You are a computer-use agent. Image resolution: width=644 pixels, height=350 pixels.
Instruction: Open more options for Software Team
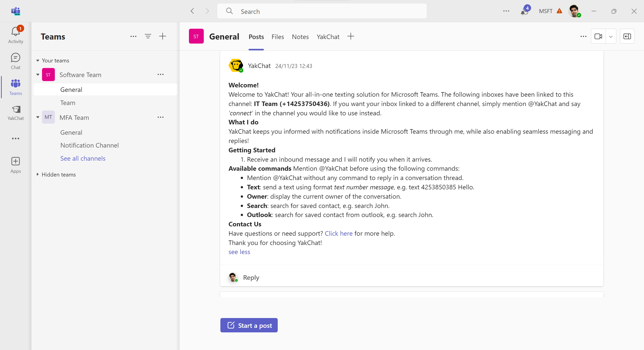pyautogui.click(x=160, y=75)
